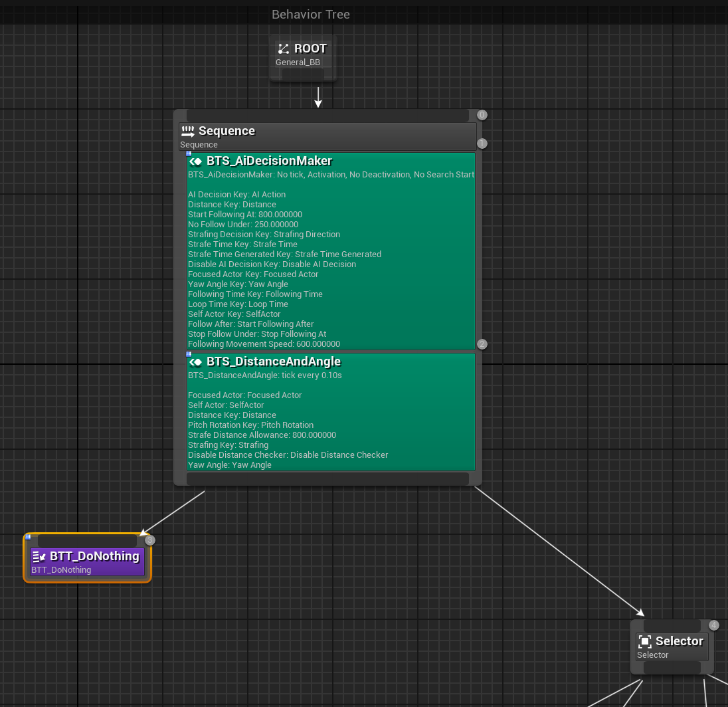This screenshot has height=707, width=728.
Task: Click execution index badge 4 on Selector
Action: pos(713,625)
